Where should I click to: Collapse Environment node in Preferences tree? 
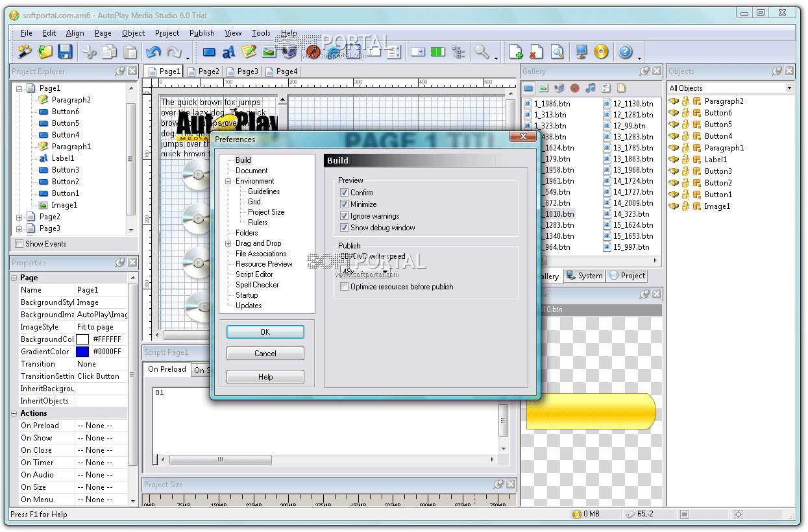228,181
